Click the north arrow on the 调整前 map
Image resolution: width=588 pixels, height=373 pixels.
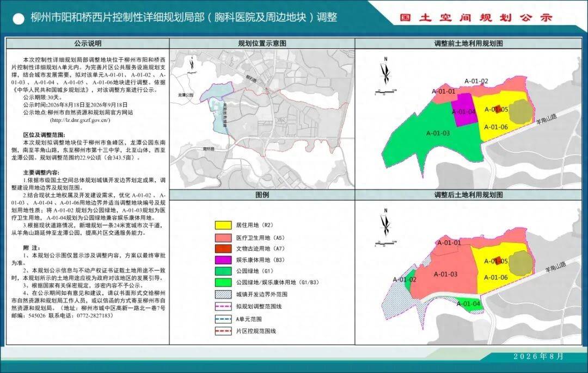click(x=385, y=71)
